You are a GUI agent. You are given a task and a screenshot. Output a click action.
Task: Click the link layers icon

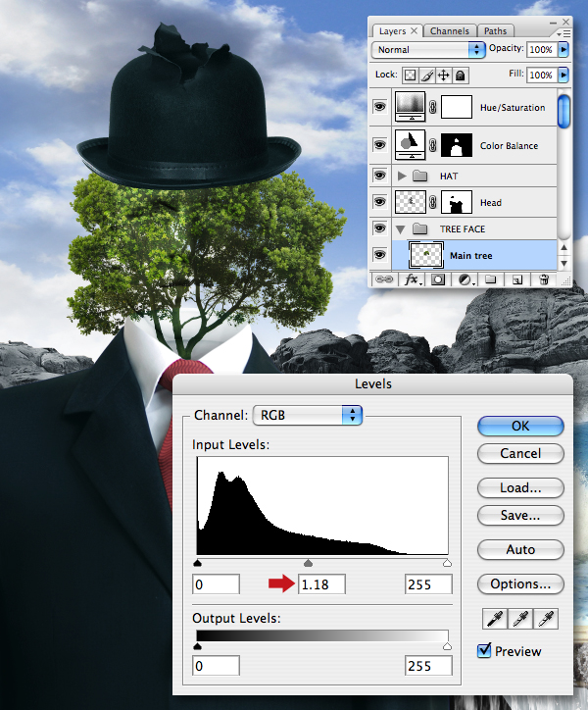[x=384, y=279]
